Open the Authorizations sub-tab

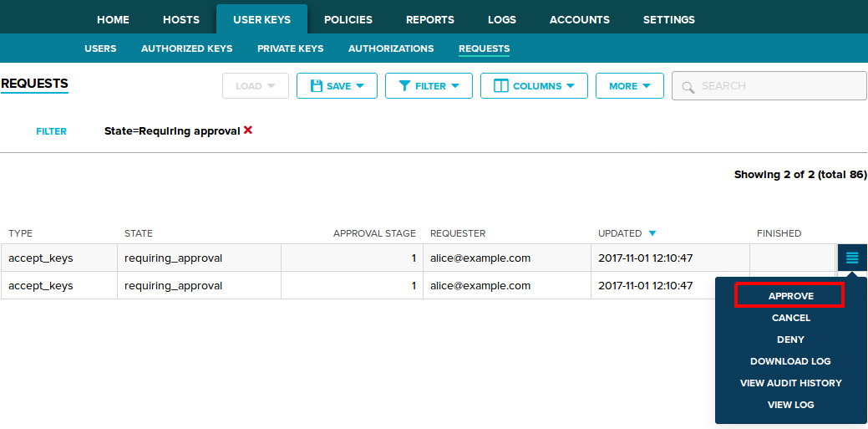pyautogui.click(x=391, y=49)
